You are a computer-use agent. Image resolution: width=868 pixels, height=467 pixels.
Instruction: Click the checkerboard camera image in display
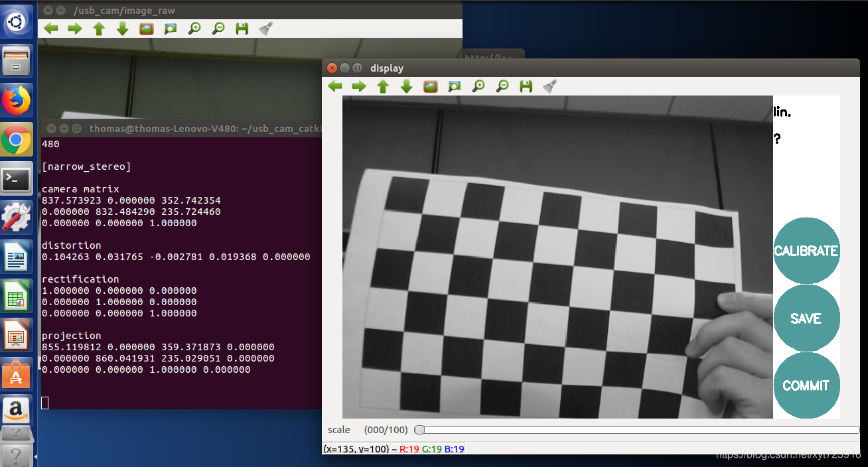coord(557,257)
